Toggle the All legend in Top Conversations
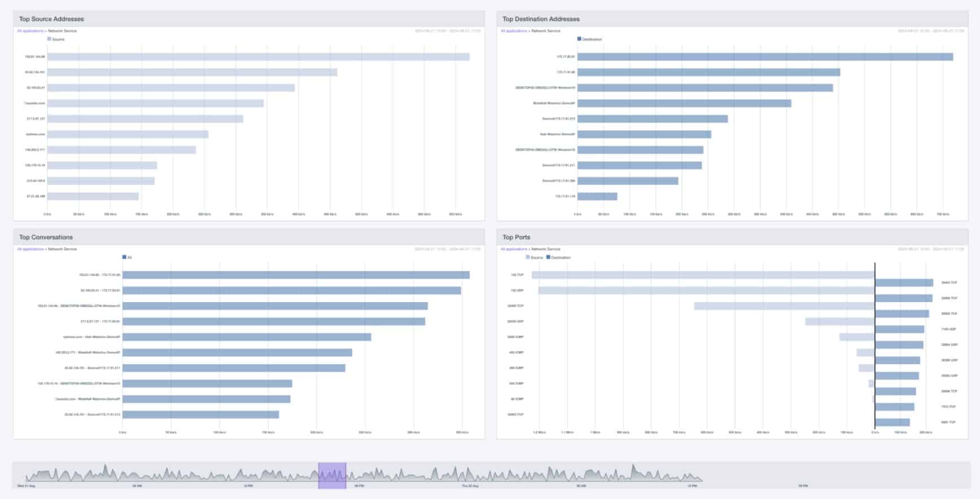 (x=127, y=257)
